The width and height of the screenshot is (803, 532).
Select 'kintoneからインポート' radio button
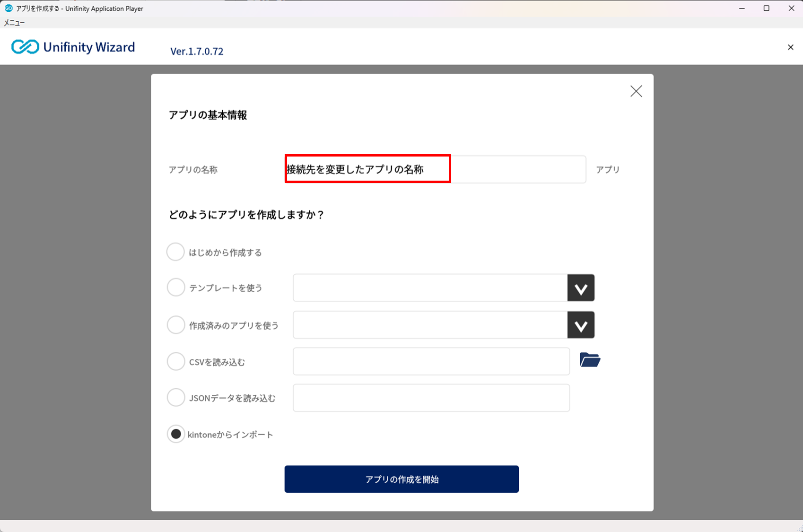point(175,434)
